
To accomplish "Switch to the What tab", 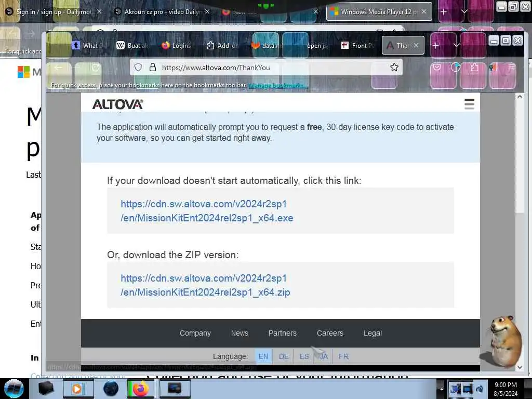I will [x=87, y=46].
